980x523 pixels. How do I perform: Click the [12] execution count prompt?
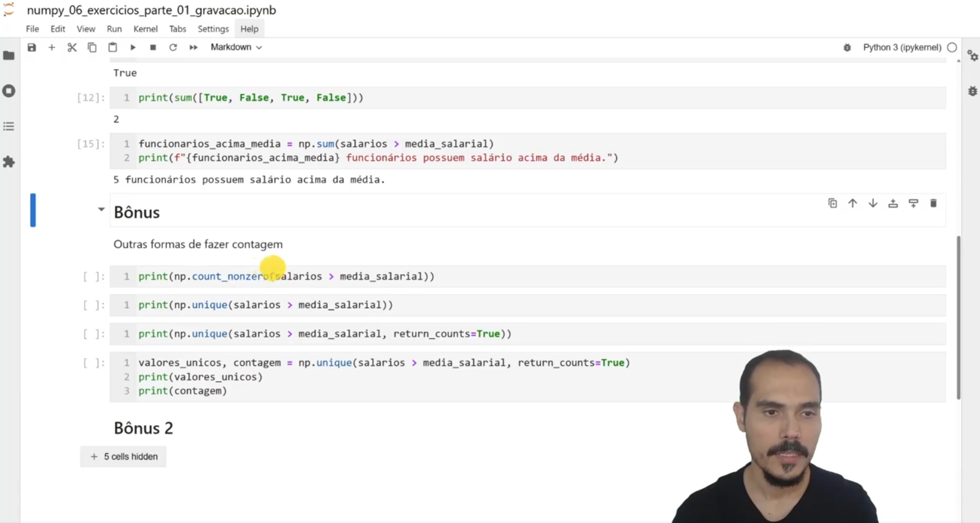tap(91, 98)
